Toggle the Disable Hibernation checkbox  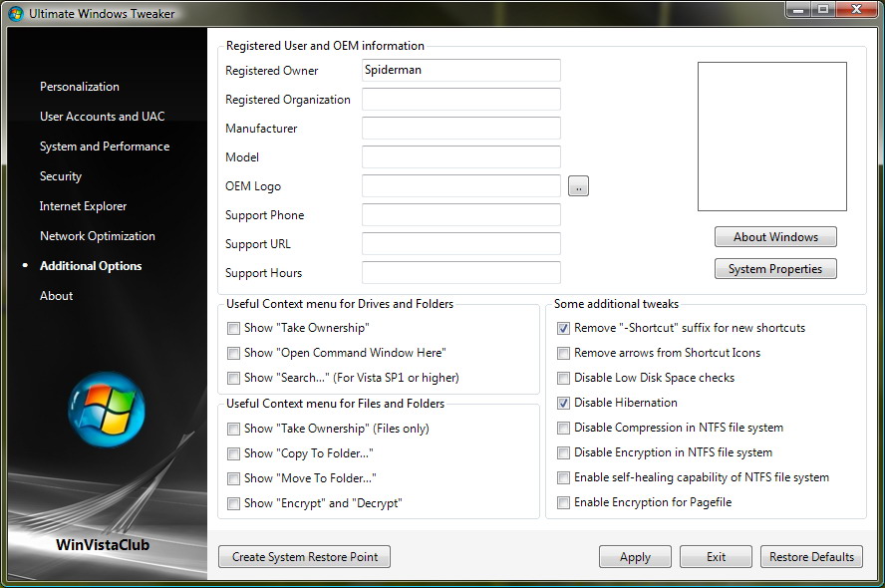(564, 403)
